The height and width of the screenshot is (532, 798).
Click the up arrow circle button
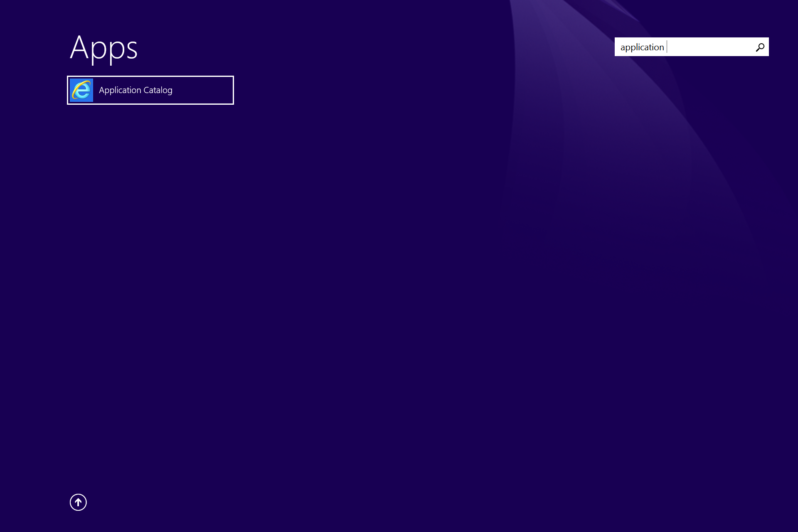78,502
